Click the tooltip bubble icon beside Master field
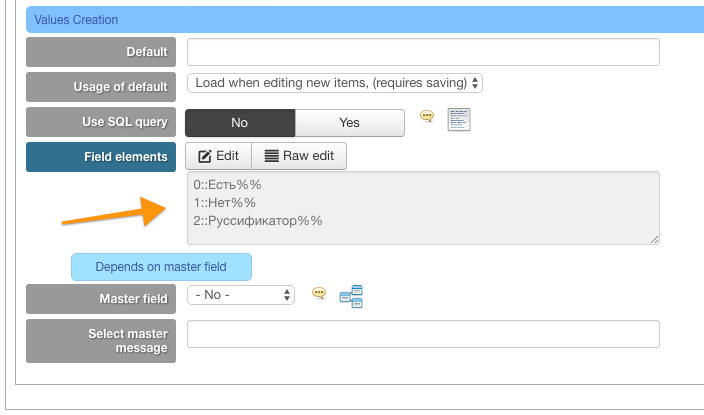Viewport: 704px width, 415px height. (x=319, y=293)
